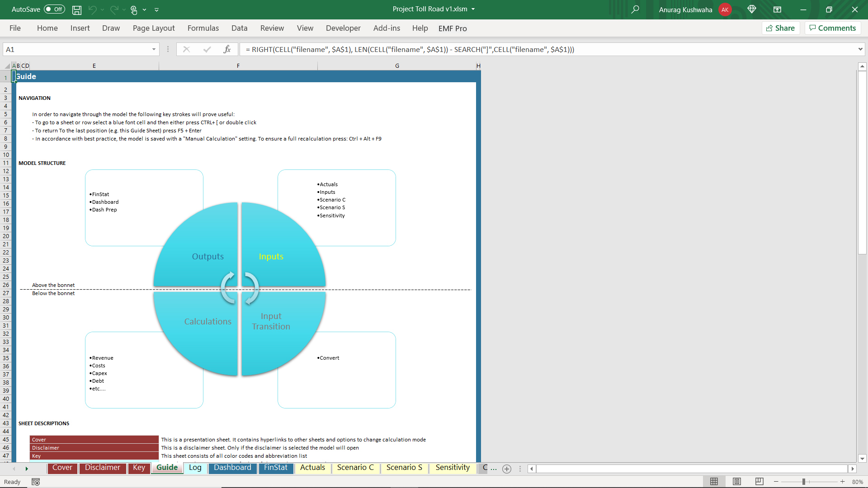Open the Formulas ribbon tab
Image resolution: width=868 pixels, height=488 pixels.
[x=203, y=28]
